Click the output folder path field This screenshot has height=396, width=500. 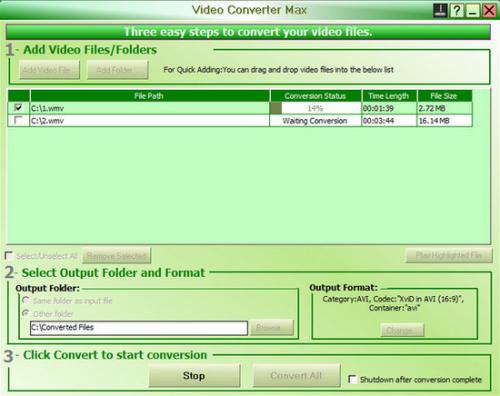pyautogui.click(x=139, y=328)
